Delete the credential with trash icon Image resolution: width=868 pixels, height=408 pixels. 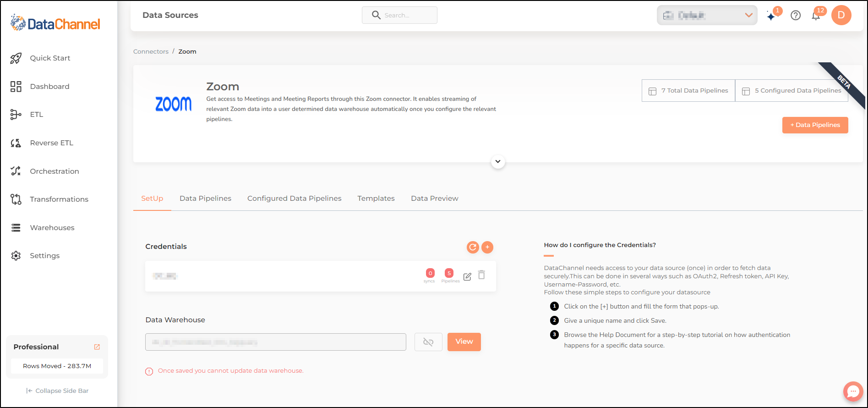(481, 275)
